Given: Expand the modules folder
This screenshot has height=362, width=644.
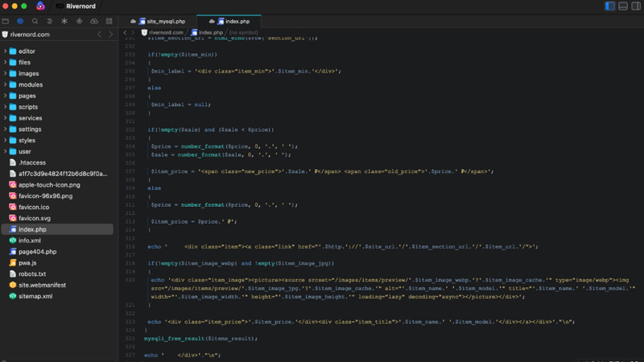Looking at the screenshot, I should [x=5, y=84].
